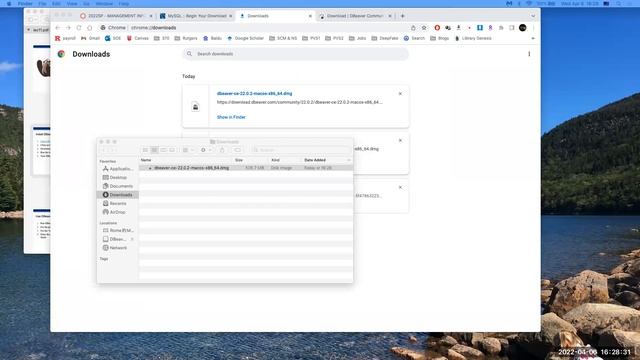Screen dimensions: 640x360
Task: Switch Finder to list view
Action: point(154,150)
